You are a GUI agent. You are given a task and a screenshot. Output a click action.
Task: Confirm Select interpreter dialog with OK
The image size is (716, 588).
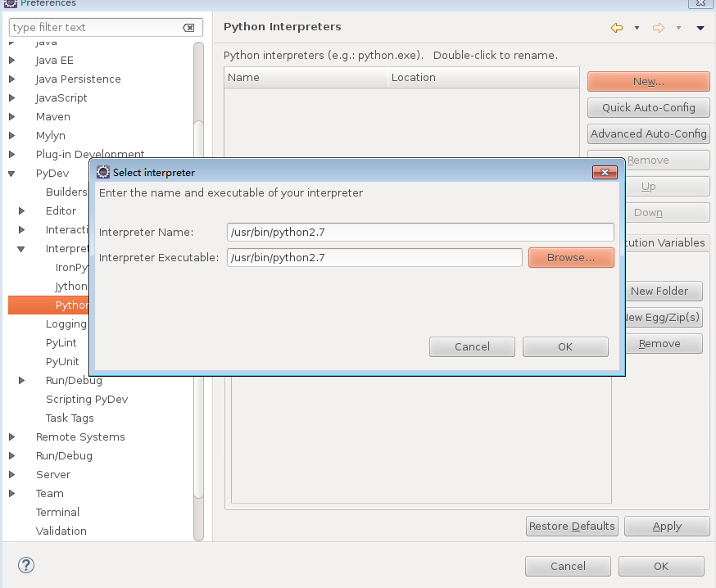565,347
